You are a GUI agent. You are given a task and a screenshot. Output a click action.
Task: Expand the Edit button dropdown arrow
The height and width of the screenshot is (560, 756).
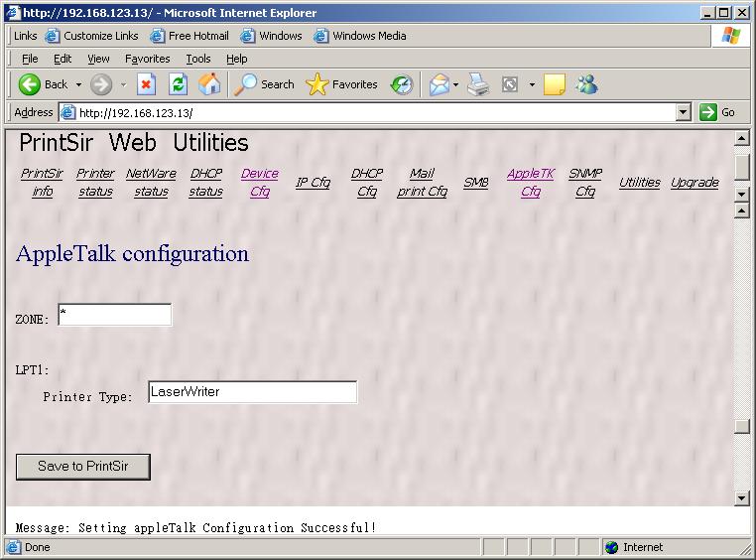pos(532,84)
